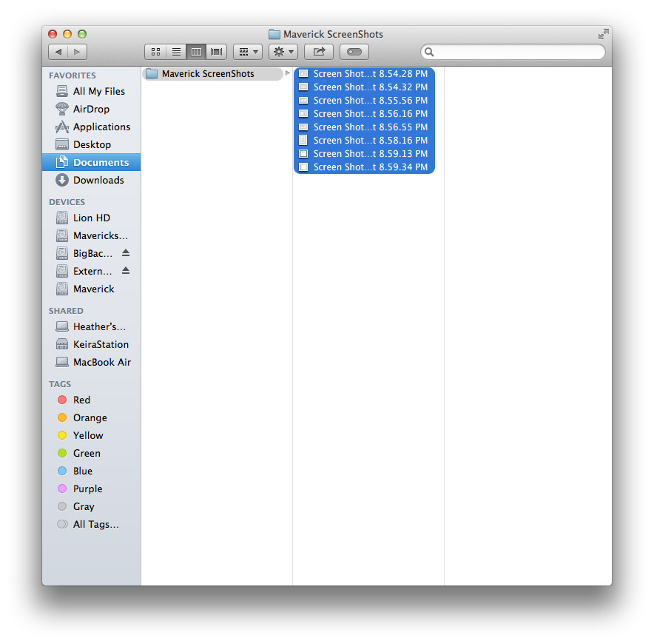
Task: Enter full screen with the resize arrows
Action: pyautogui.click(x=603, y=34)
